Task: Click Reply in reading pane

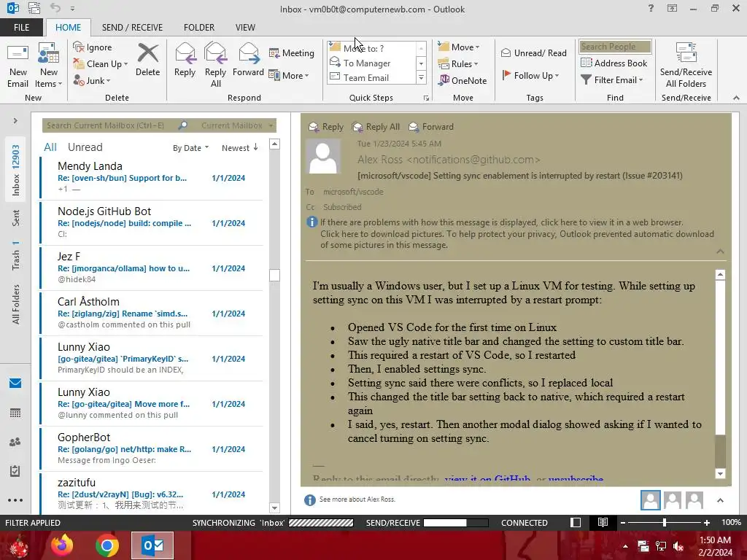Action: (x=326, y=127)
